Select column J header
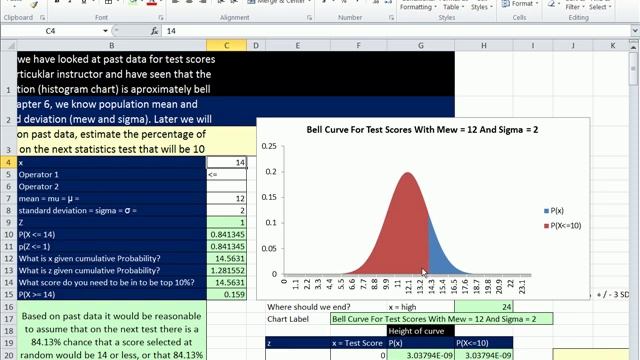The height and width of the screenshot is (360, 640). click(x=573, y=45)
